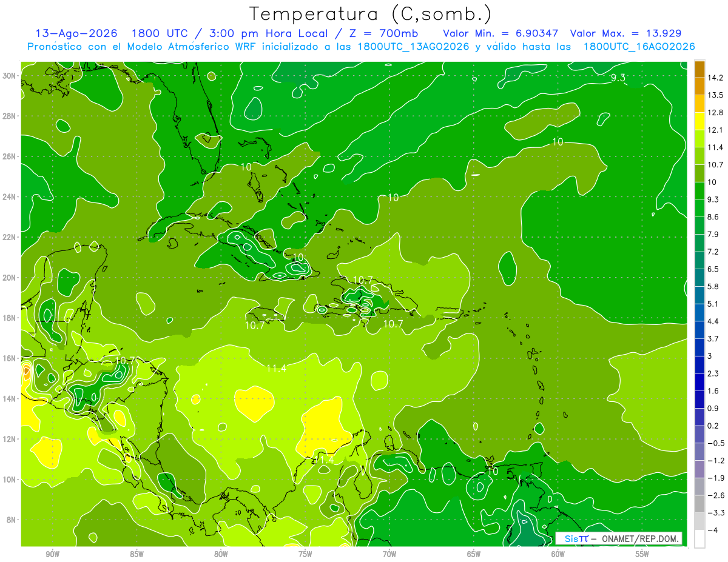Viewport: 728px width, 562px height.
Task: Click the "1800UTC_16AGO2026" validity text
Action: (x=639, y=47)
